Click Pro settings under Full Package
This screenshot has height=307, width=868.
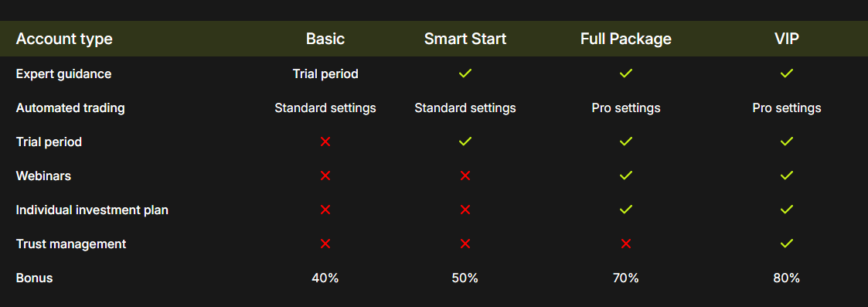pos(625,108)
